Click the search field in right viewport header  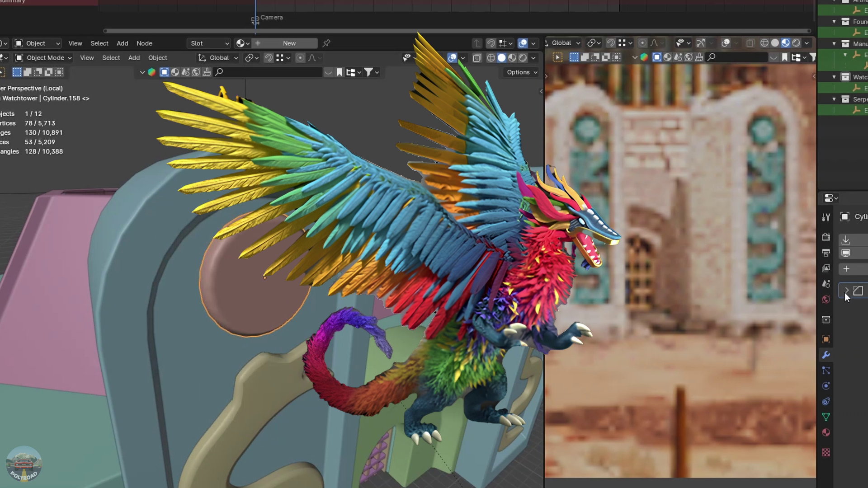[737, 57]
